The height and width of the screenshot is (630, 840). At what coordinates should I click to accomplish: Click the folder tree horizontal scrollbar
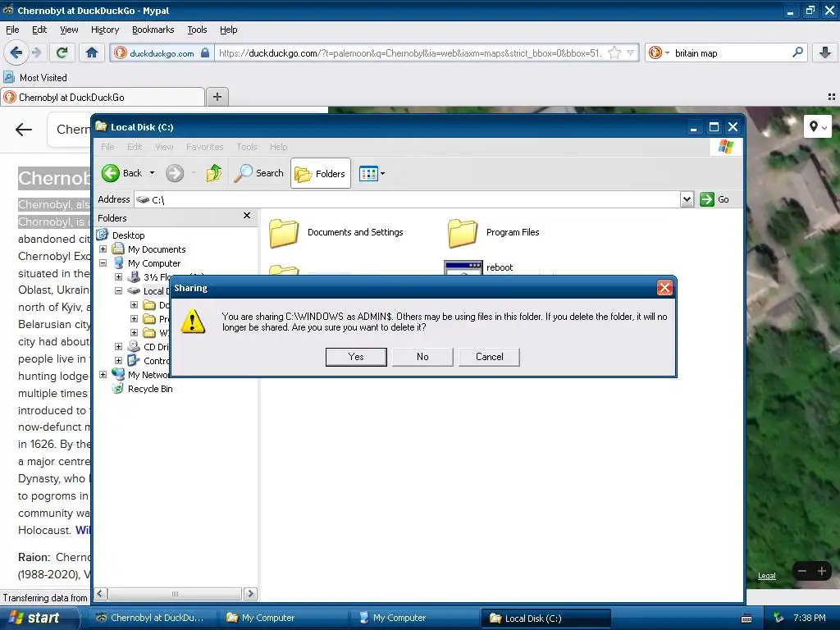pyautogui.click(x=175, y=594)
